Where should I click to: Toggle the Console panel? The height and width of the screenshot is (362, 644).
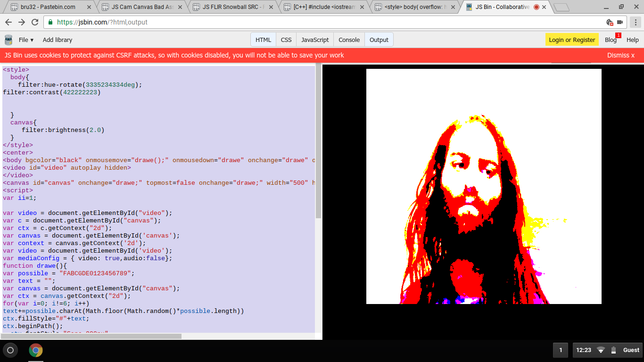tap(349, 40)
